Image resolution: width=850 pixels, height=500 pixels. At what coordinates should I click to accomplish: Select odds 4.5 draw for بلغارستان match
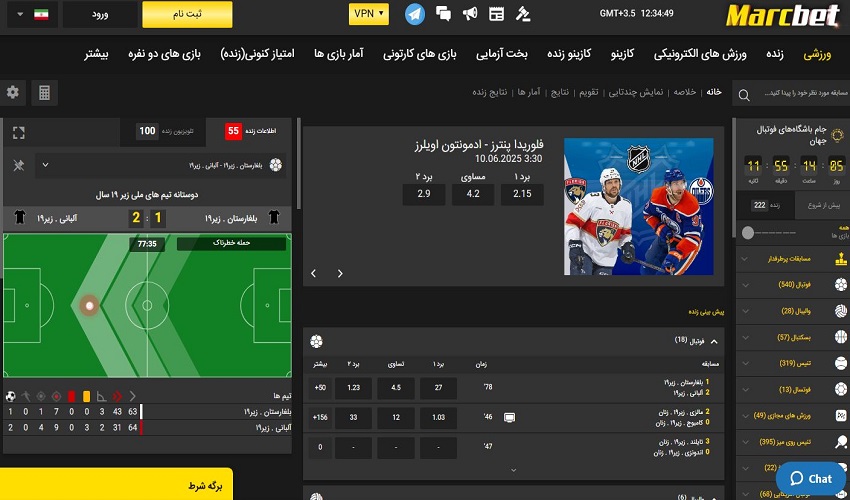click(x=396, y=388)
